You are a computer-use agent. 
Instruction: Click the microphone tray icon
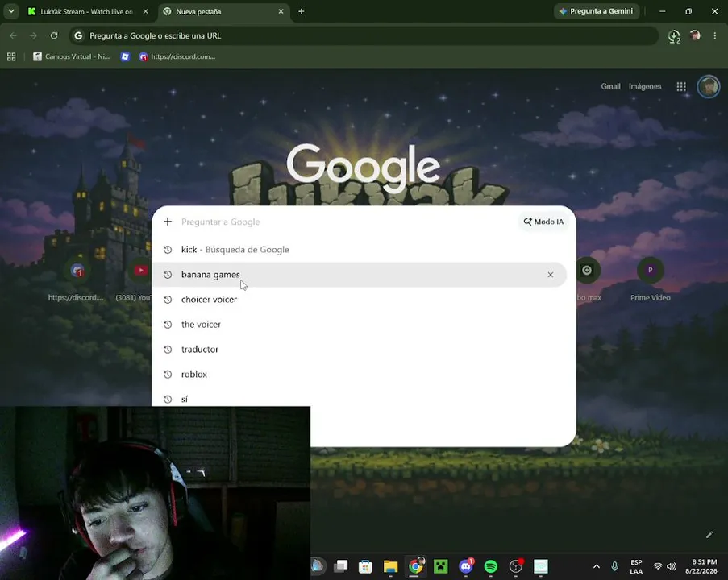614,566
